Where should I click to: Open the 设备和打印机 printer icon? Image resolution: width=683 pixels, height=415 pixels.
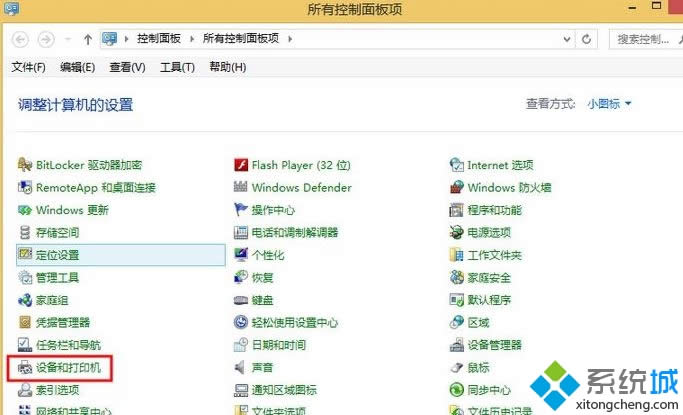[25, 368]
